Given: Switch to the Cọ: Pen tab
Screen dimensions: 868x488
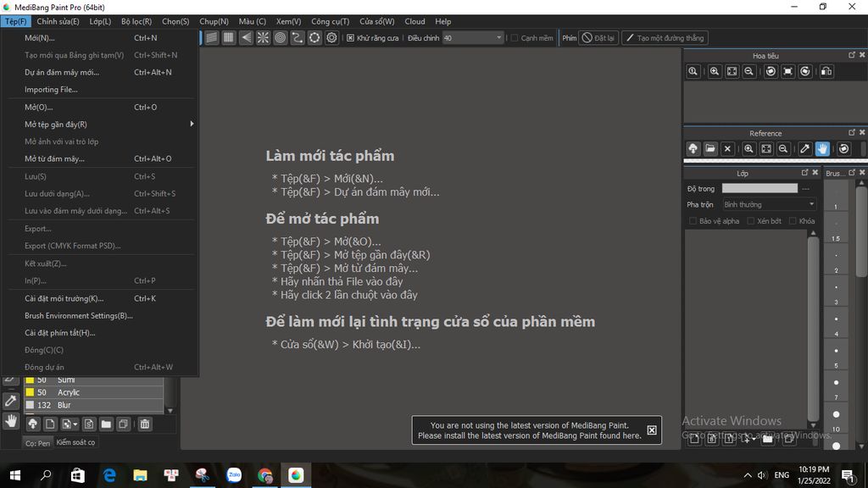Looking at the screenshot, I should click(37, 442).
